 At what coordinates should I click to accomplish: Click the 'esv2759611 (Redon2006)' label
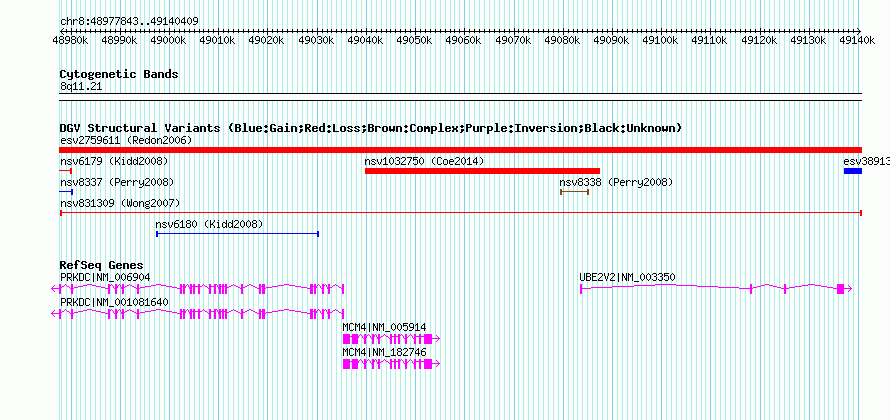(x=126, y=140)
